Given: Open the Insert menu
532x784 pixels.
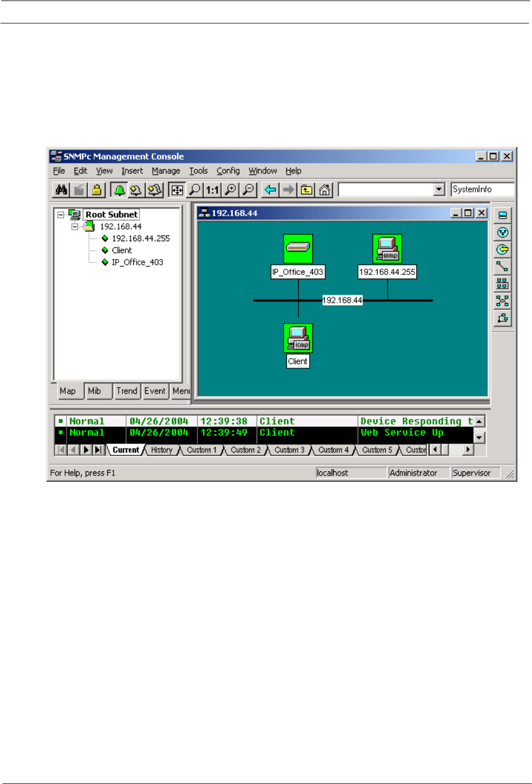Looking at the screenshot, I should pos(132,171).
